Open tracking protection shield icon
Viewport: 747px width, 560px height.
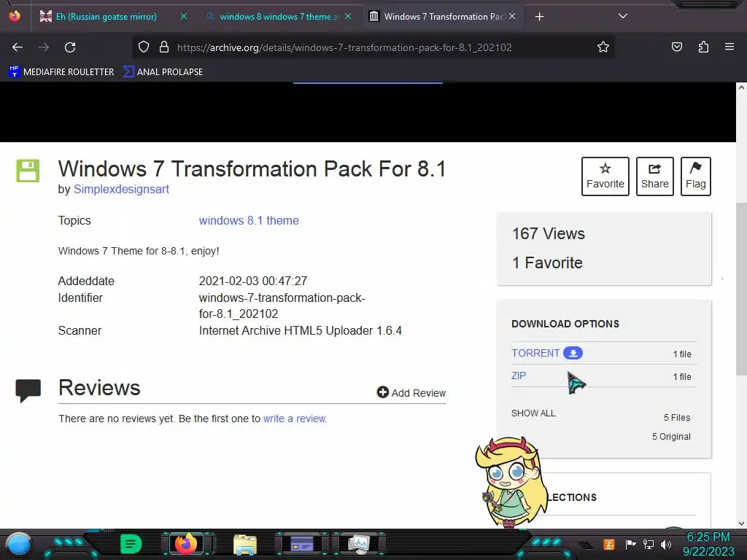pos(144,47)
